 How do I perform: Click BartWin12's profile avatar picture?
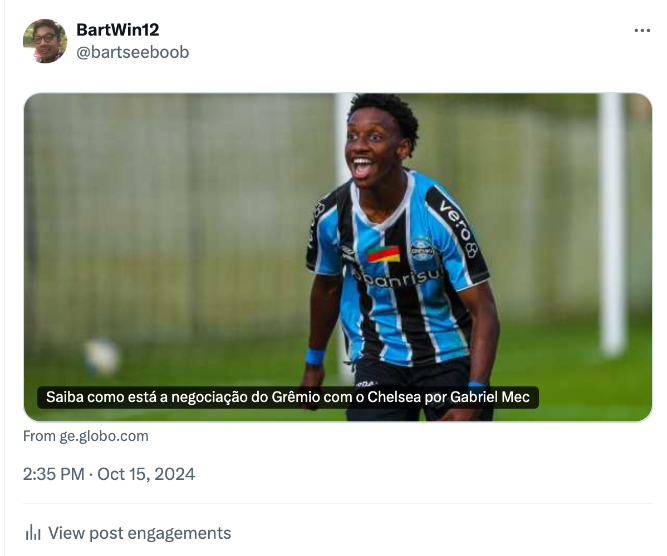coord(45,41)
